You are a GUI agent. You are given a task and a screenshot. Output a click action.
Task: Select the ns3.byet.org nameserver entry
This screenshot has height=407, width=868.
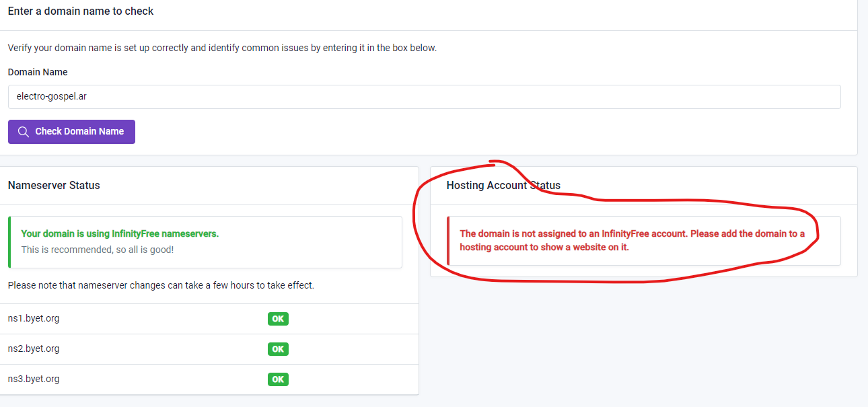pyautogui.click(x=34, y=379)
